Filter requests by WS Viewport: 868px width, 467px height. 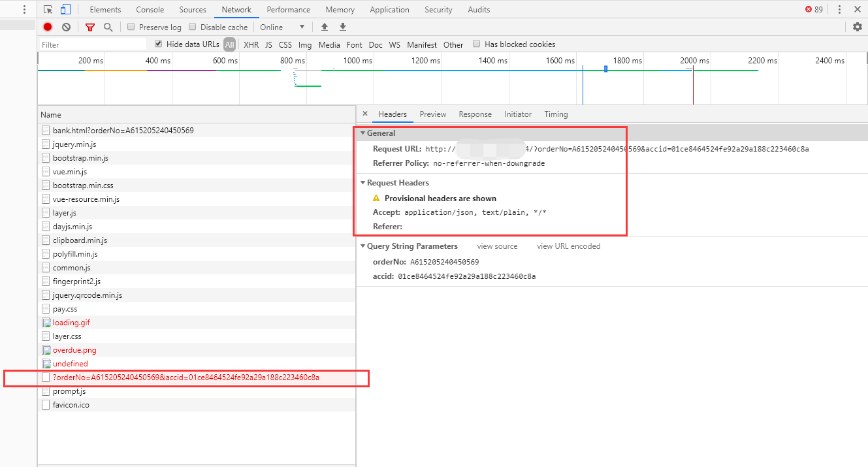pyautogui.click(x=394, y=44)
